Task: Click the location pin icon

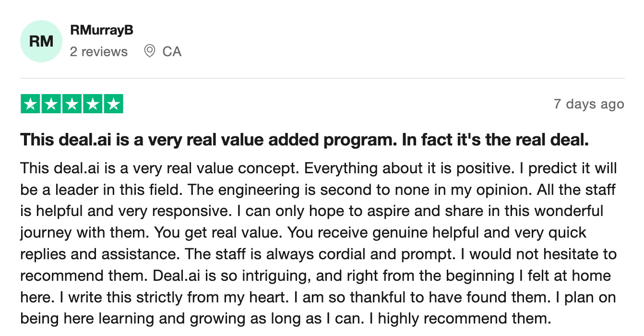Action: point(150,51)
